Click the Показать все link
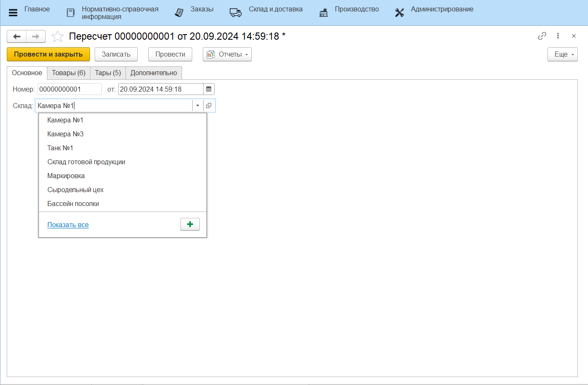588x385 pixels. point(68,225)
